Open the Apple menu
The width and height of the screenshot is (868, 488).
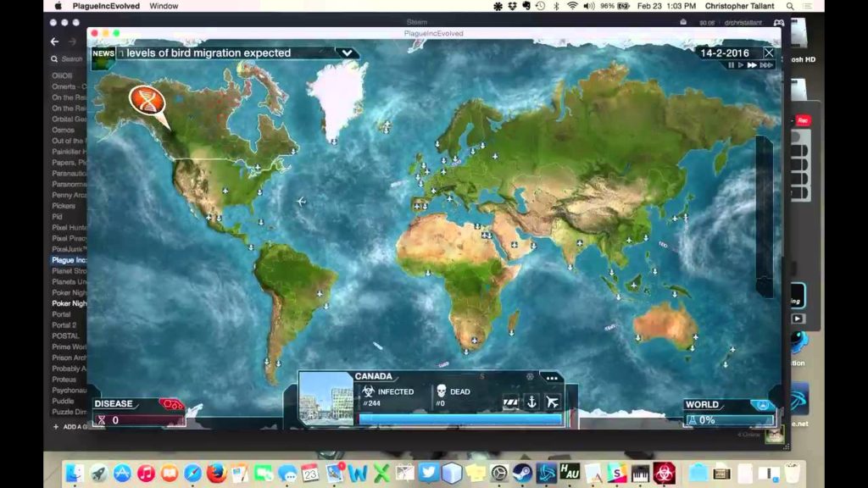58,6
